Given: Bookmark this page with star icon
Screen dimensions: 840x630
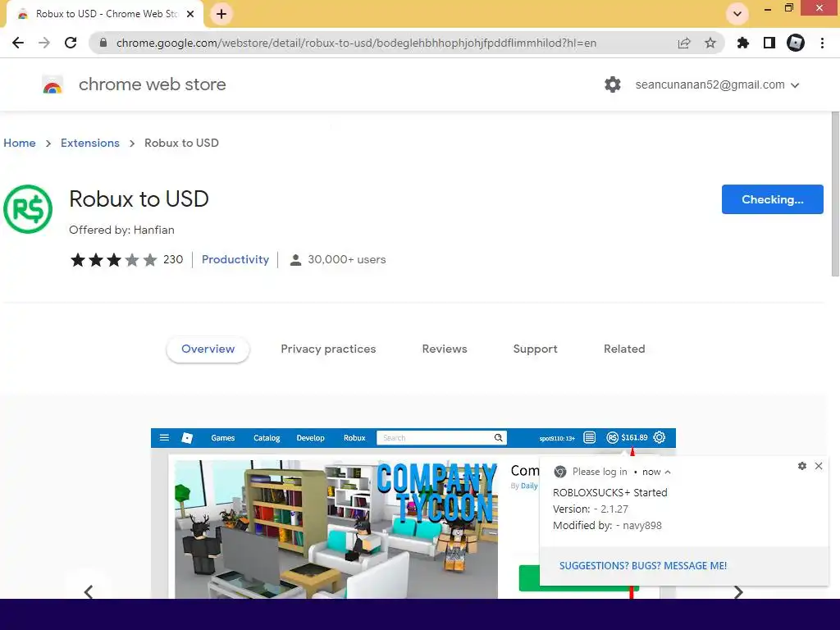Looking at the screenshot, I should 710,43.
